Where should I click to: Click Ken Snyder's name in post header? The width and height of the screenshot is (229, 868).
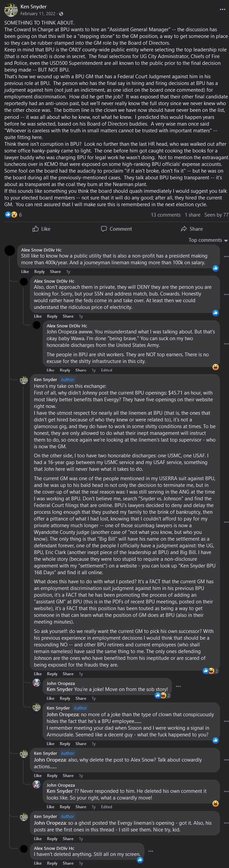[33, 7]
